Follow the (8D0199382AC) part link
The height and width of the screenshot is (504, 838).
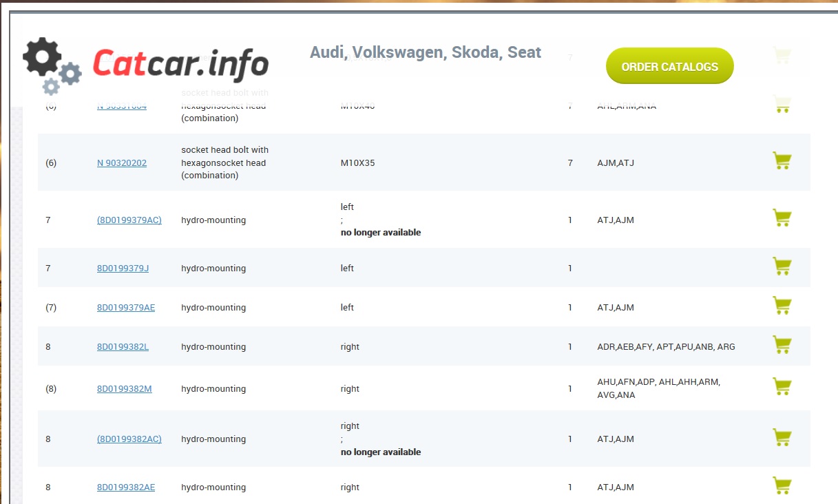[129, 439]
